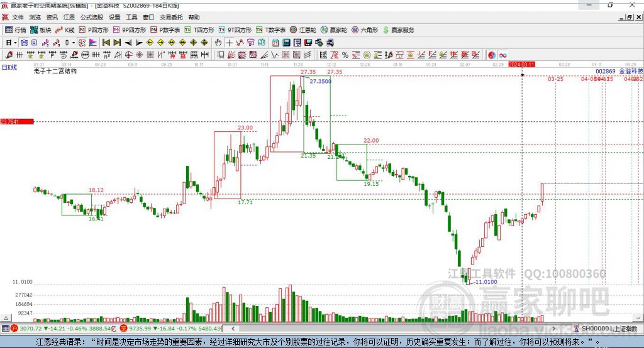Click the red-blue yin-yang icon
644x348 pixels.
pos(492,55)
